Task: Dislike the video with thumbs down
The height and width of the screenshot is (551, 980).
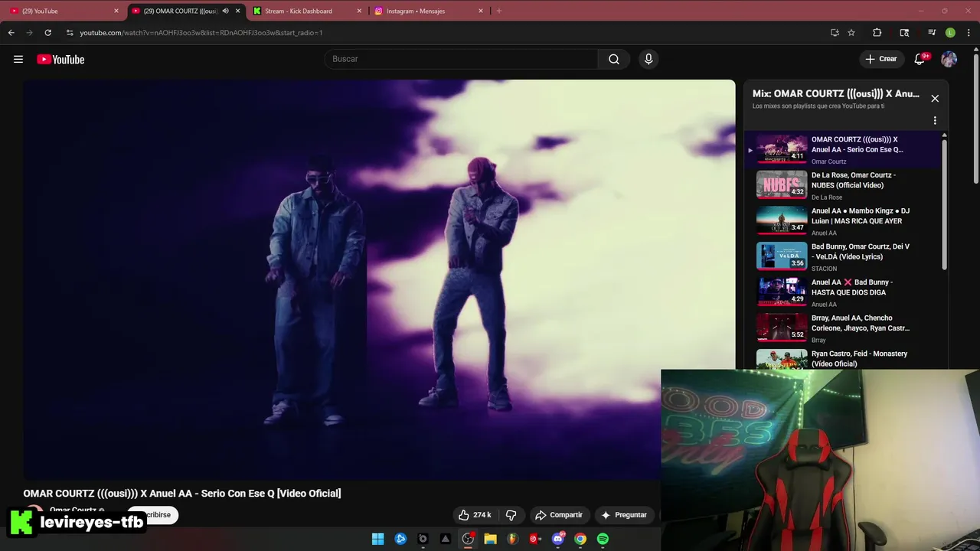Action: [x=511, y=515]
